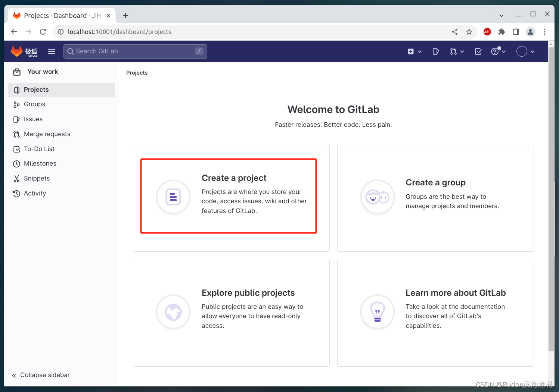Open the Activity icon in sidebar
The height and width of the screenshot is (392, 559).
point(17,193)
